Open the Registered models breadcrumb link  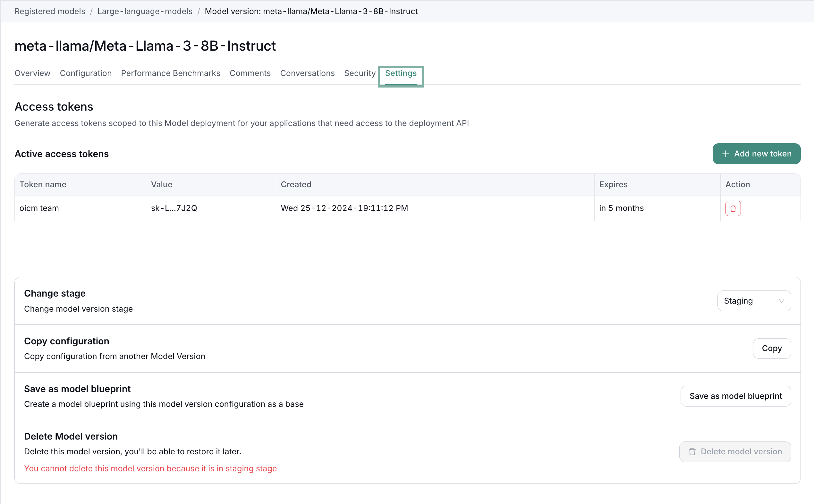(x=49, y=11)
